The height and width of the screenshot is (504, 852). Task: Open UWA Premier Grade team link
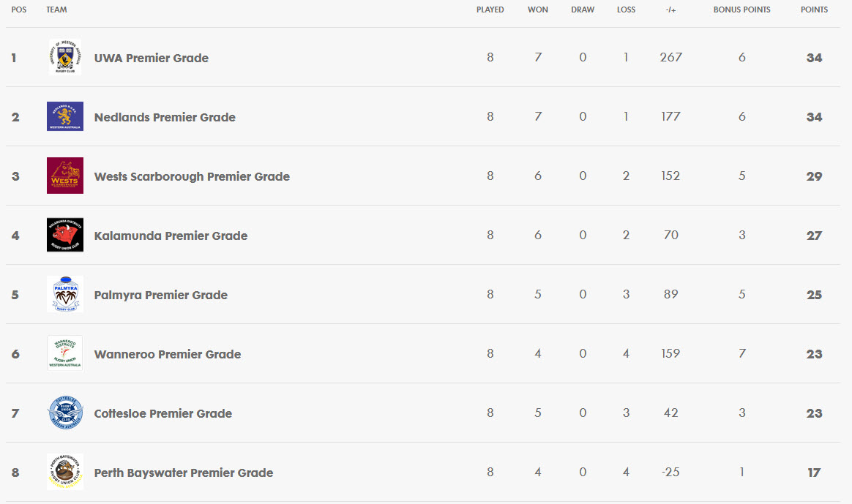tap(151, 58)
